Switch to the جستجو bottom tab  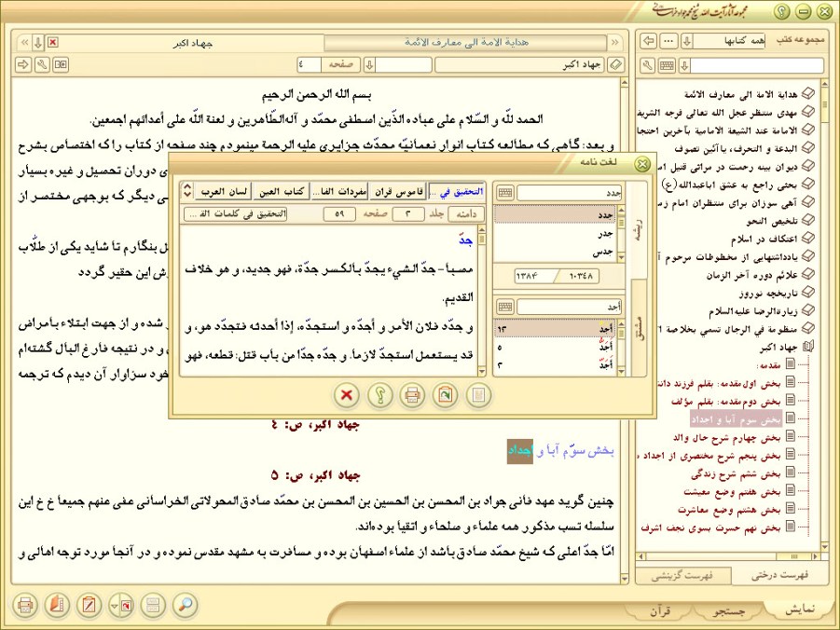(x=729, y=610)
